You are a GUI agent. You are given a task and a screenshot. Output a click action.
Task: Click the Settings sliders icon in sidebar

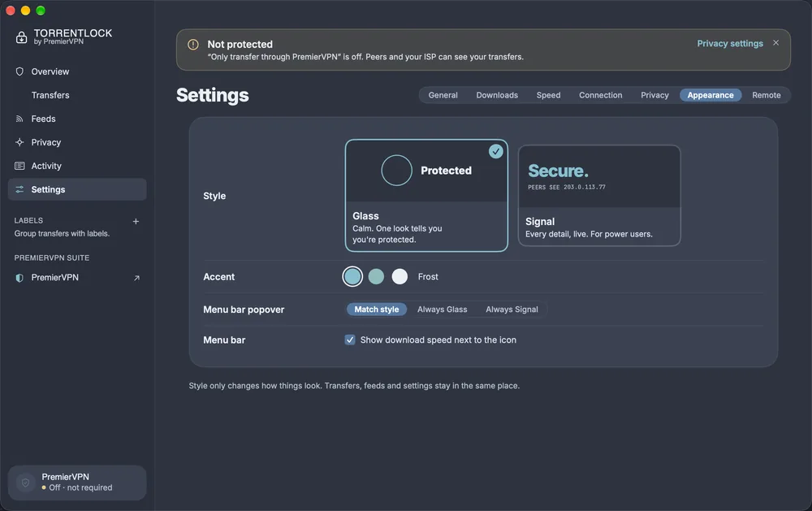[x=19, y=189]
